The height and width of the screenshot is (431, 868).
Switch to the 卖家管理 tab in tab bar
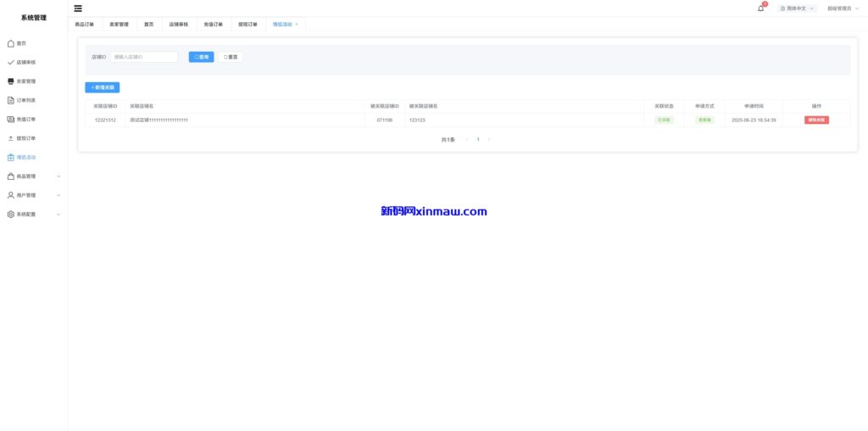tap(119, 25)
